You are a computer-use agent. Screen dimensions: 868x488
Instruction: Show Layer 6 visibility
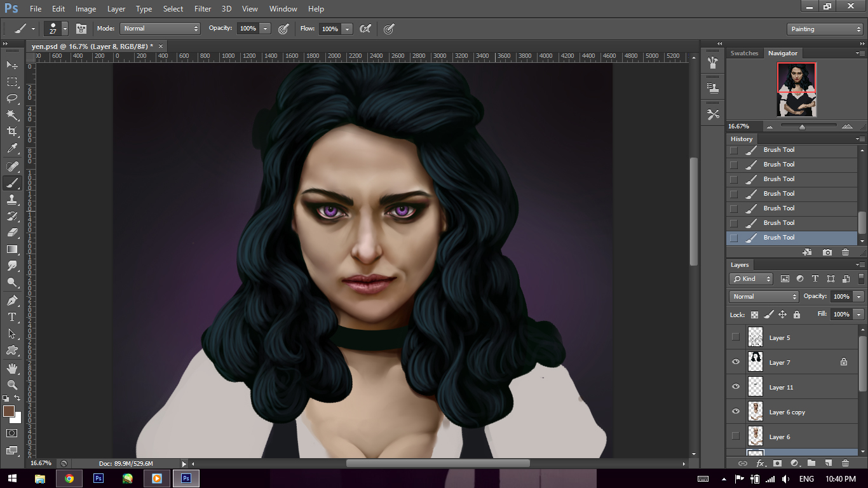point(736,437)
